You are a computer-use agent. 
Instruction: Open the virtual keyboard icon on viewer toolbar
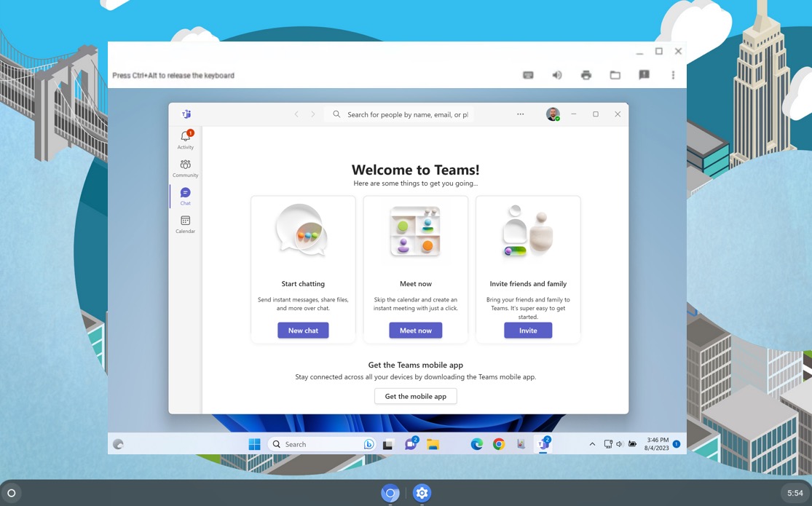point(527,74)
